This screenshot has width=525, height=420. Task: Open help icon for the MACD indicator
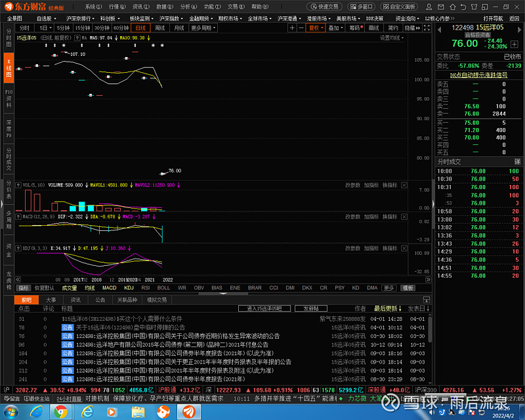click(18, 217)
